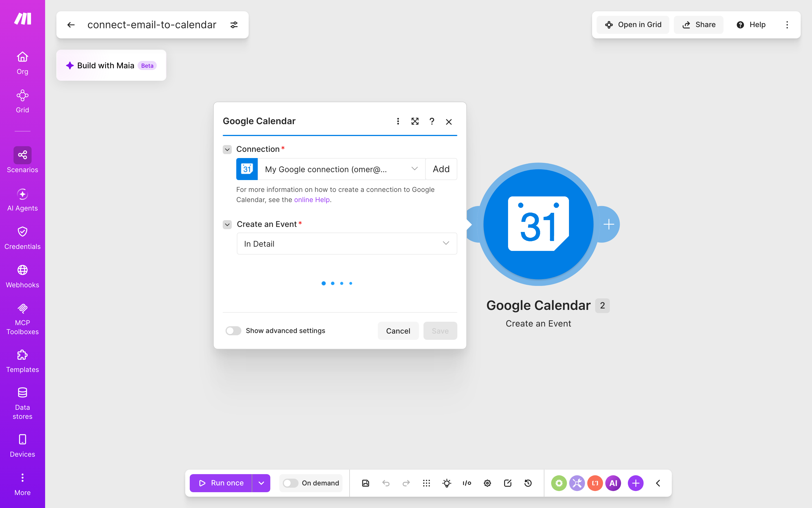
Task: Click the purple Tools wrench icon
Action: 577,483
